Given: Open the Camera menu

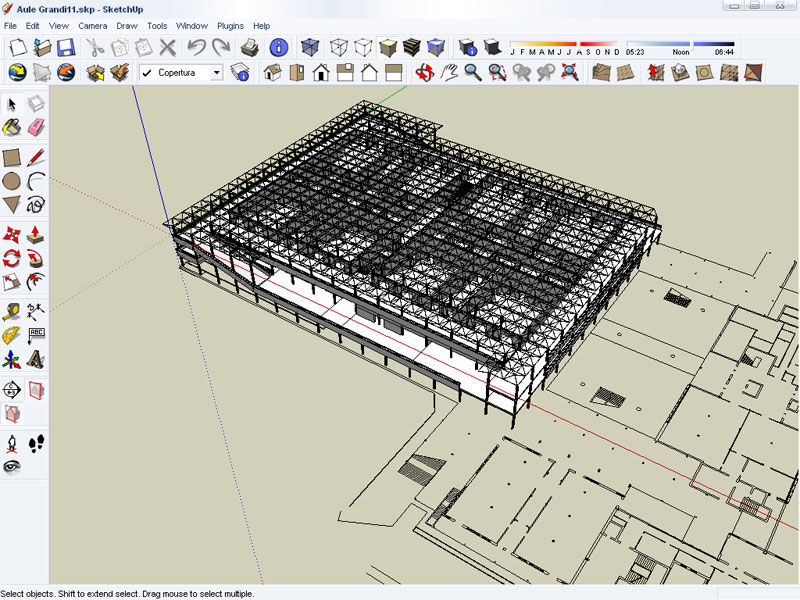Looking at the screenshot, I should [x=92, y=25].
